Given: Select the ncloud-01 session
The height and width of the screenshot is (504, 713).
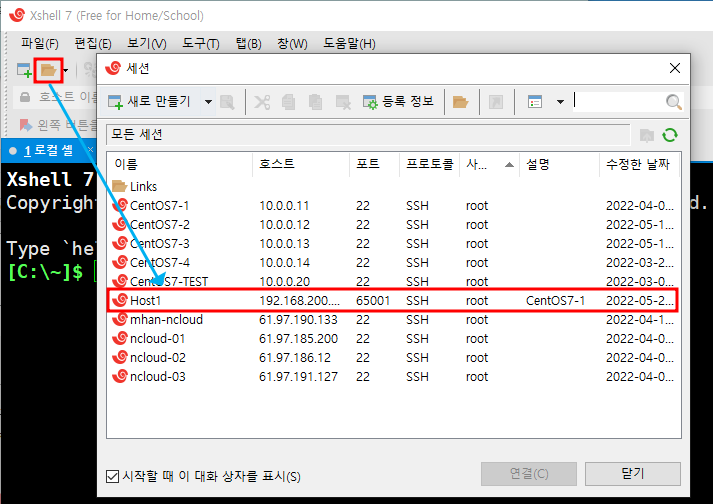Looking at the screenshot, I should point(394,339).
